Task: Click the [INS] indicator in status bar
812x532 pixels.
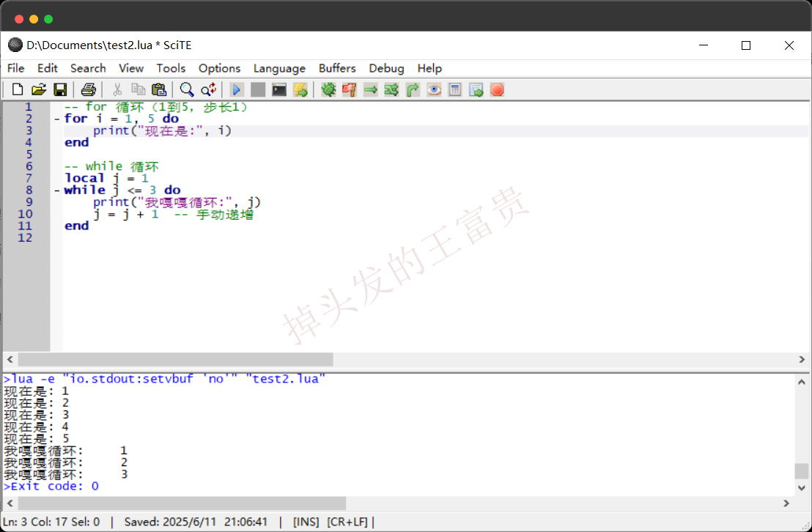Action: (x=306, y=522)
